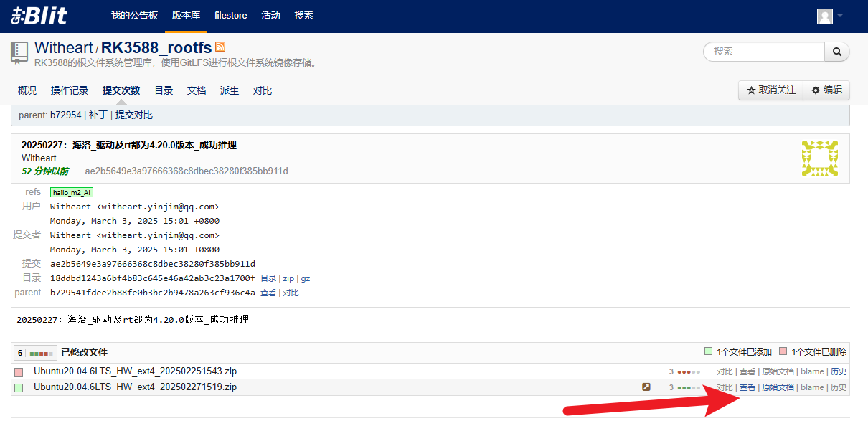Click the deleted-file red square for 202502251543.zip
This screenshot has width=868, height=426.
(x=19, y=372)
